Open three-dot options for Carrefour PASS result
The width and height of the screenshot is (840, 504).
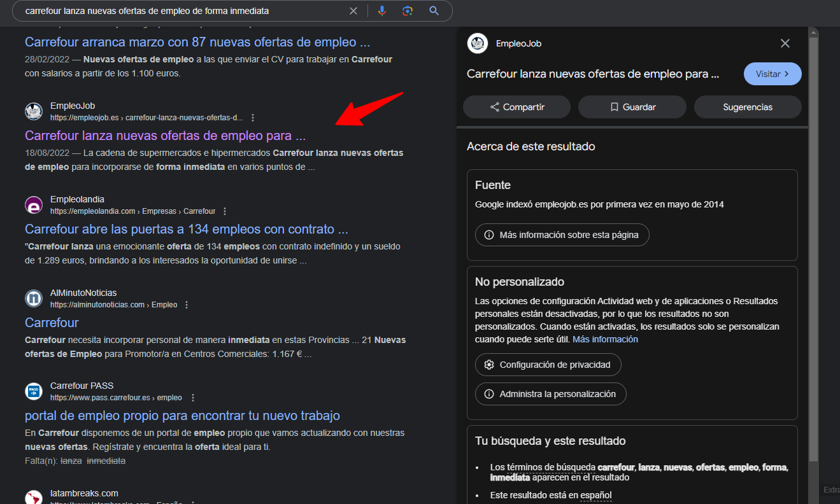193,398
